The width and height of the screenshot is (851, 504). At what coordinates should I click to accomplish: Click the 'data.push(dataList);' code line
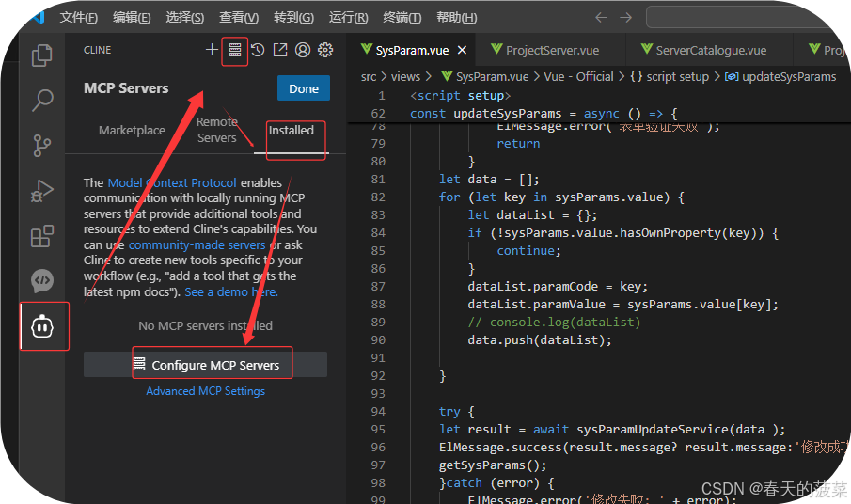click(540, 340)
